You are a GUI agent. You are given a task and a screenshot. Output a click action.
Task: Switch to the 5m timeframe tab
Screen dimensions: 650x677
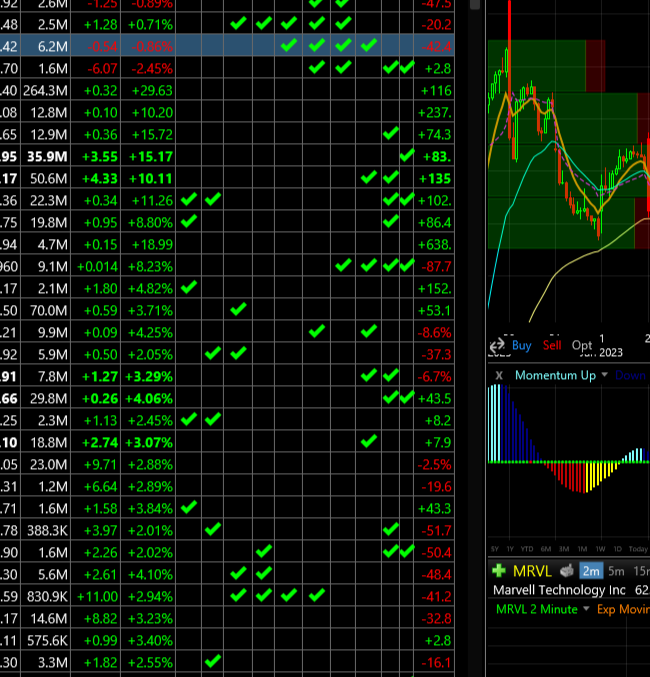coord(616,571)
